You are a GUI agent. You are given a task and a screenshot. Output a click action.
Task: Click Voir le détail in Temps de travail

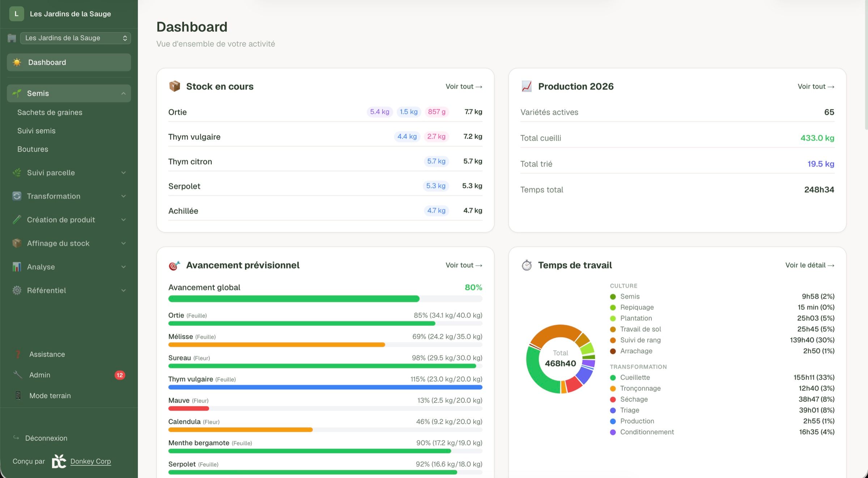click(x=810, y=265)
